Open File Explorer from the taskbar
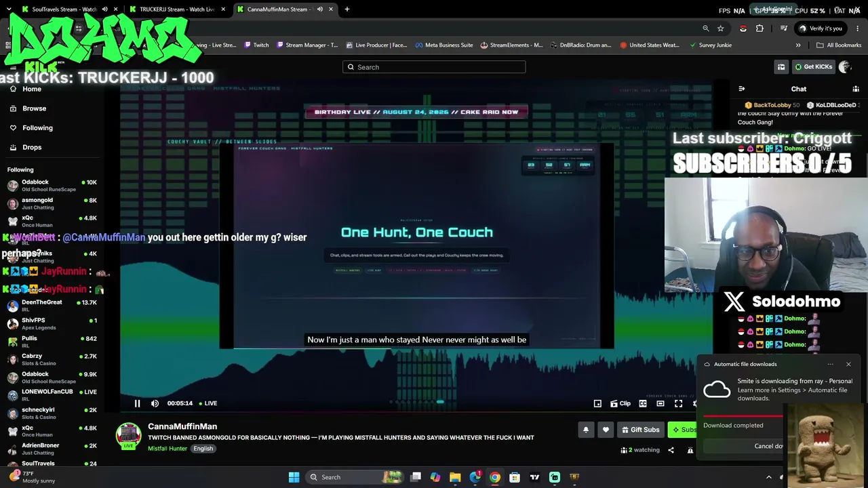 point(455,477)
